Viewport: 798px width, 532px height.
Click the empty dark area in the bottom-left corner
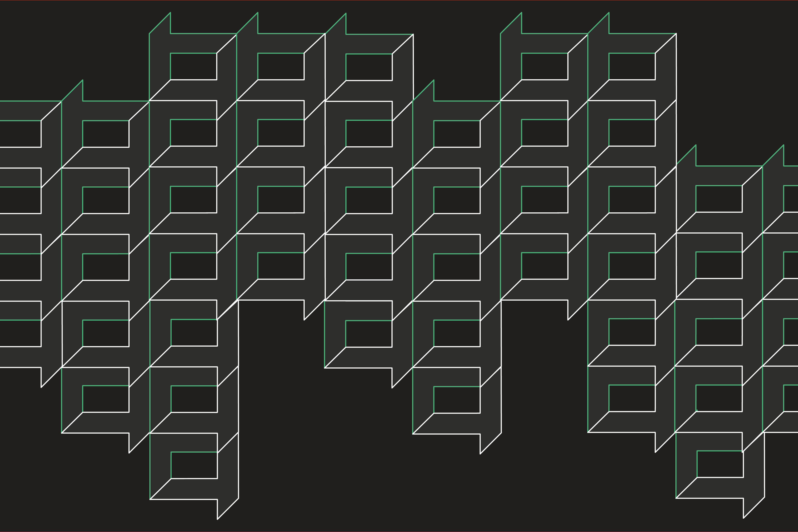pyautogui.click(x=30, y=475)
